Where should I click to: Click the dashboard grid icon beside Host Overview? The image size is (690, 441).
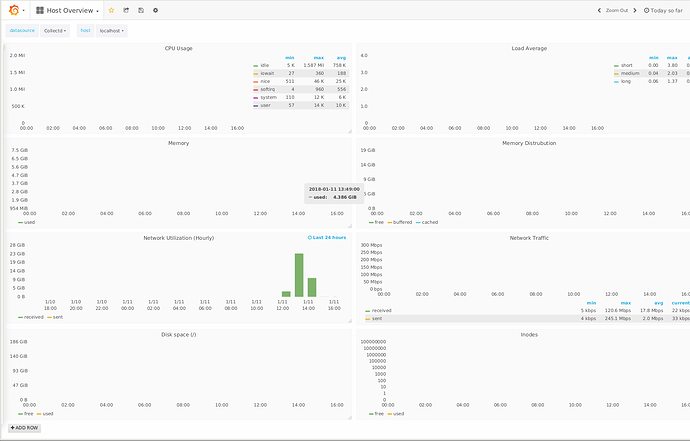click(x=40, y=10)
